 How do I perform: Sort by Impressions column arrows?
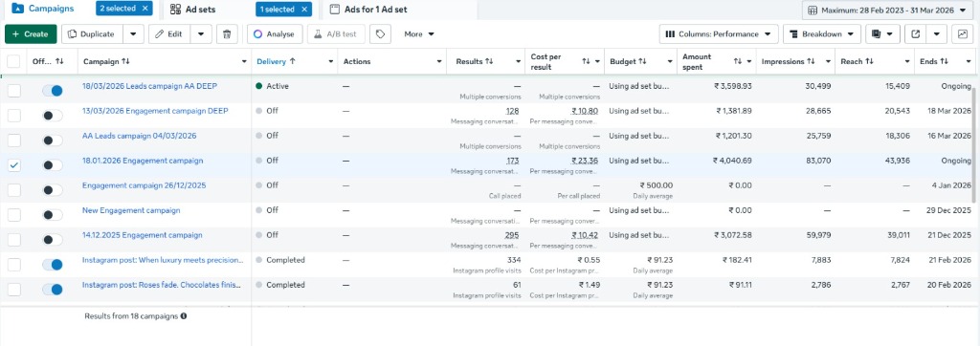pyautogui.click(x=811, y=61)
